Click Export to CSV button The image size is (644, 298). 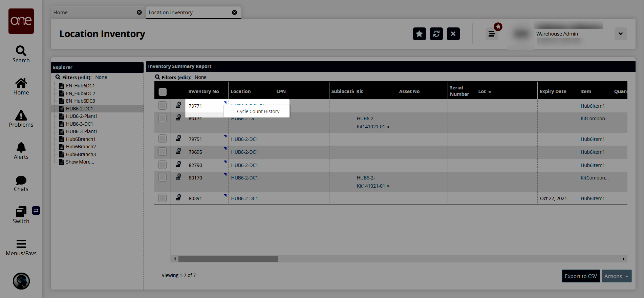point(581,276)
